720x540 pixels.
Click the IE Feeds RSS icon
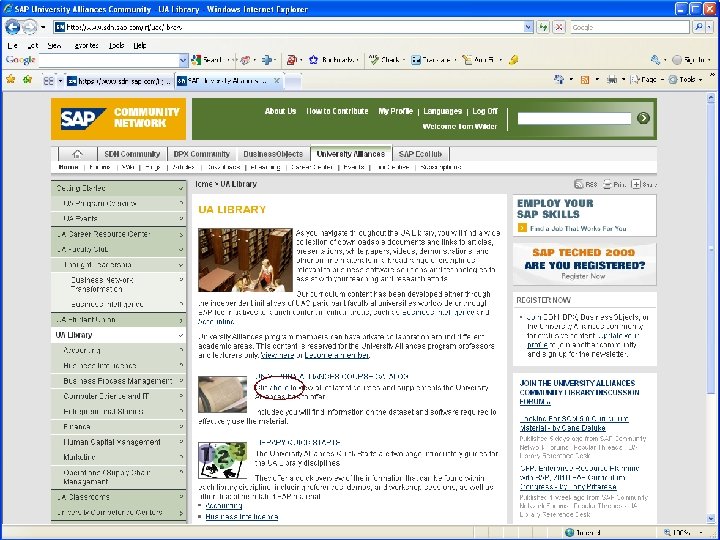[585, 80]
